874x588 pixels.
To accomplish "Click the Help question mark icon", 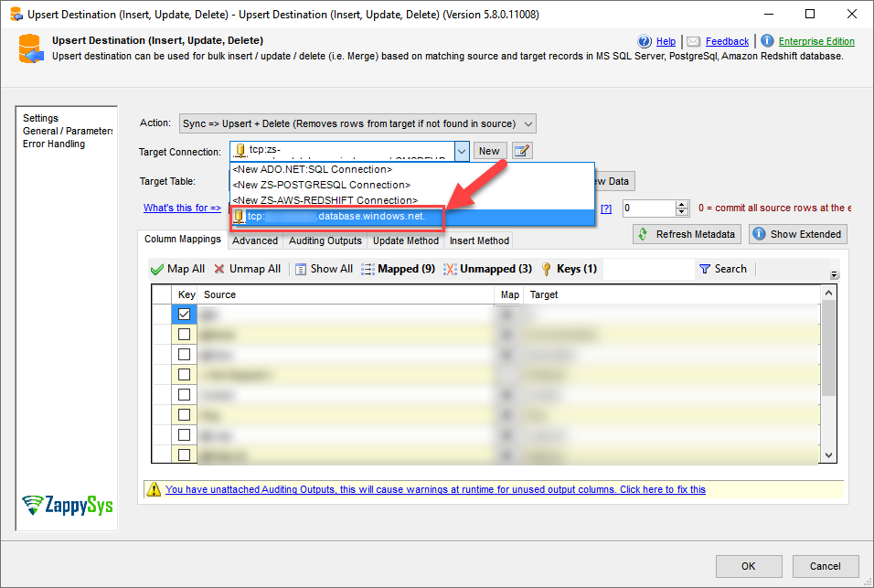I will 645,41.
